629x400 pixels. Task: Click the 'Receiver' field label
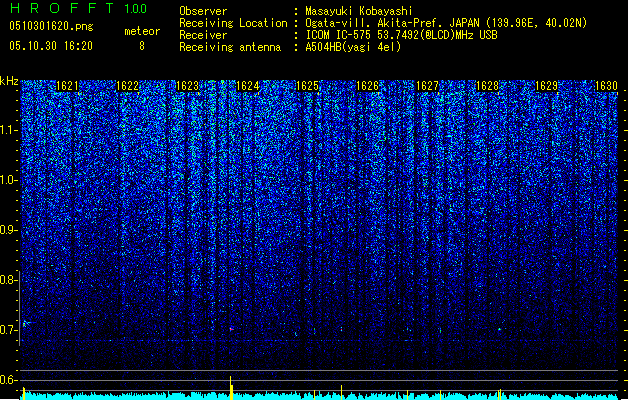203,35
